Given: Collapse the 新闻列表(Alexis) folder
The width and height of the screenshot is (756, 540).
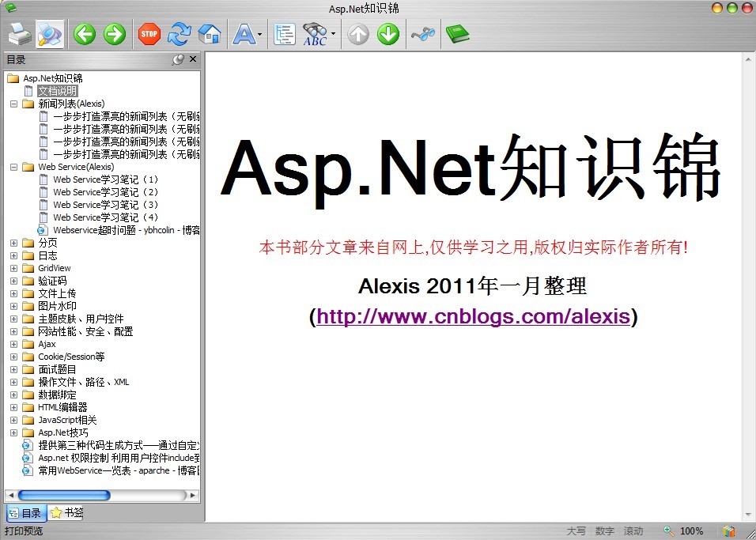Looking at the screenshot, I should [14, 104].
